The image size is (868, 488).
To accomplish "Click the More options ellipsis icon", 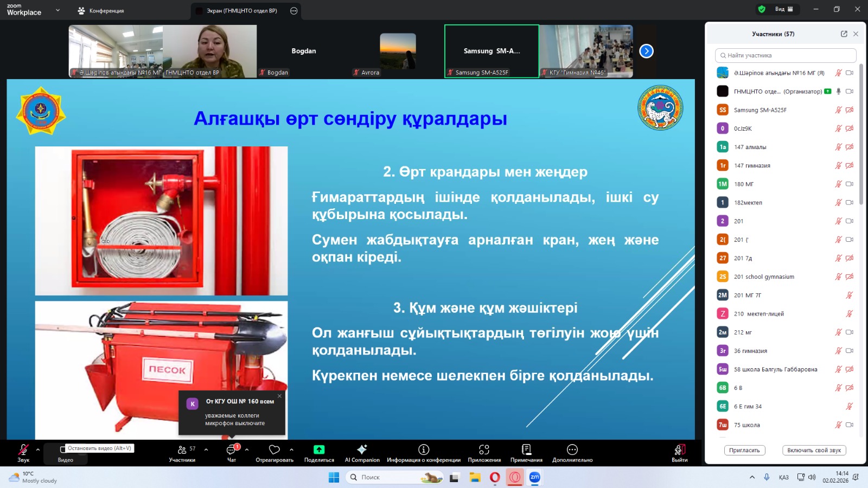I will [x=572, y=450].
